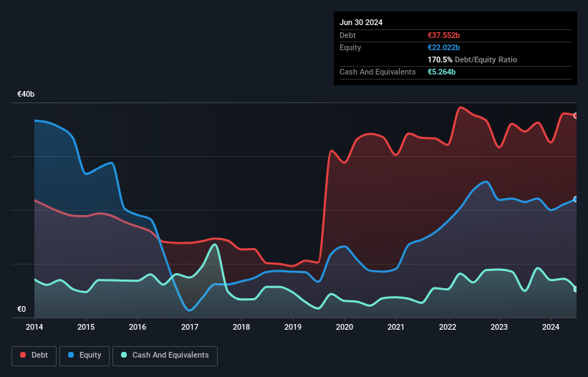Select the blue Equity endpoint marker
The image size is (588, 377).
[x=576, y=199]
